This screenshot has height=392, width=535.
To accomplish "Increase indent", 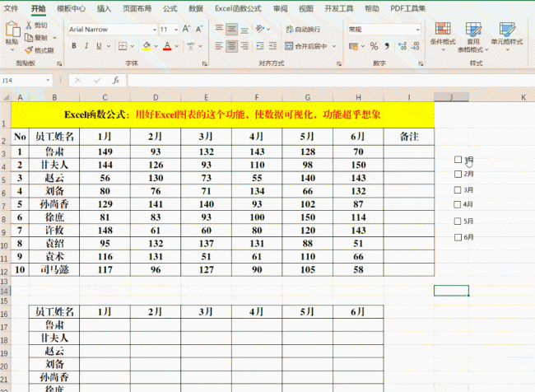I will (x=272, y=46).
